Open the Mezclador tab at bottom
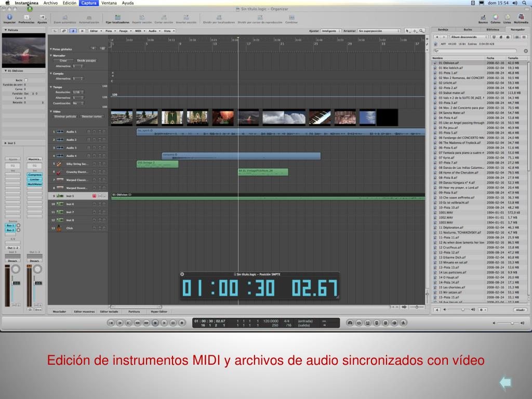The image size is (532, 399). coord(59,312)
